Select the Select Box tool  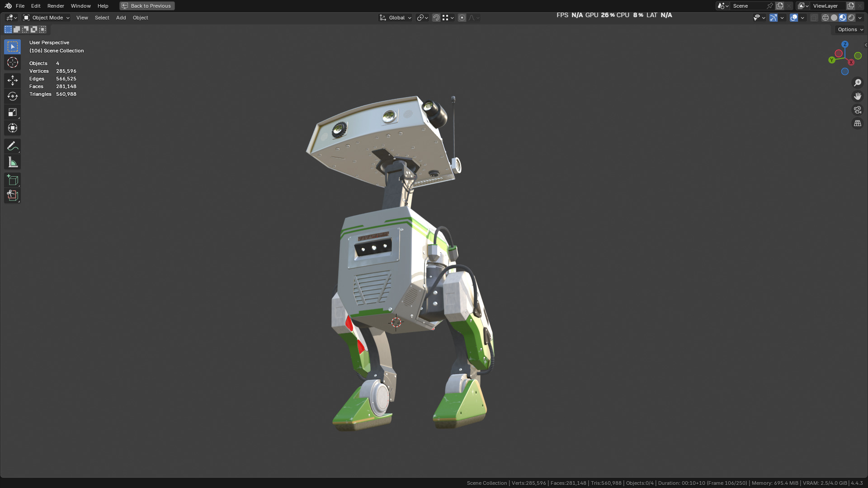tap(12, 47)
